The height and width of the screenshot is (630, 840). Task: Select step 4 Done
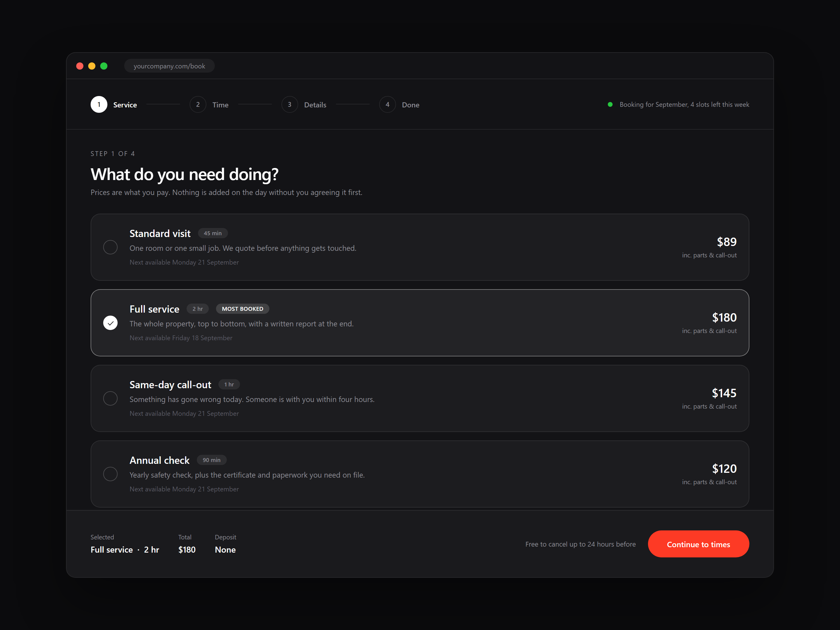(x=399, y=104)
